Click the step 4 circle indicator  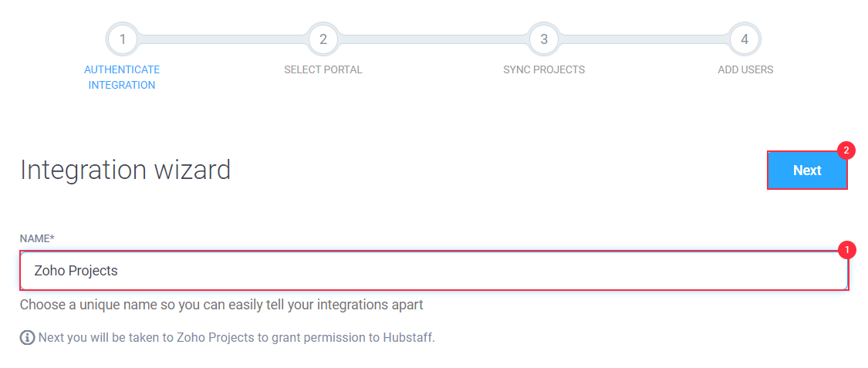pyautogui.click(x=745, y=39)
